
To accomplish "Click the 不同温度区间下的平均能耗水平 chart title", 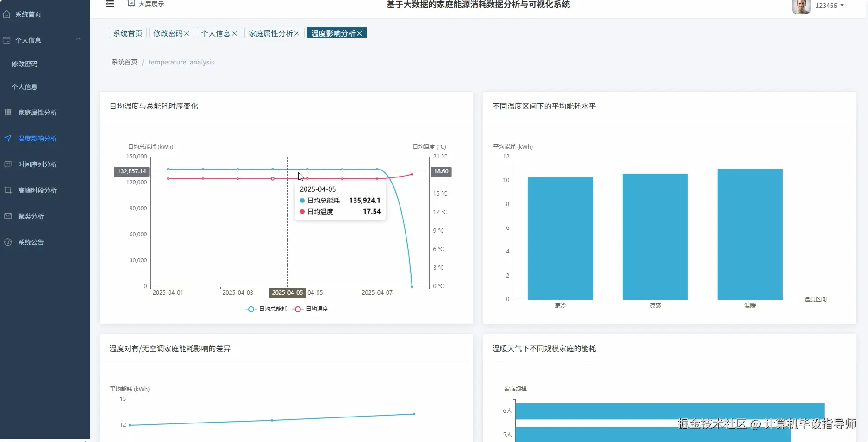I will coord(544,106).
